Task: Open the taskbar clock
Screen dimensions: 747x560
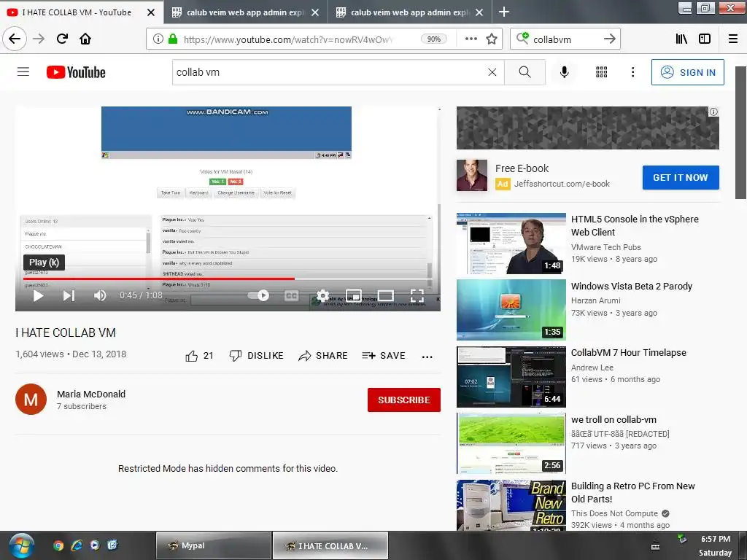Action: click(x=715, y=545)
